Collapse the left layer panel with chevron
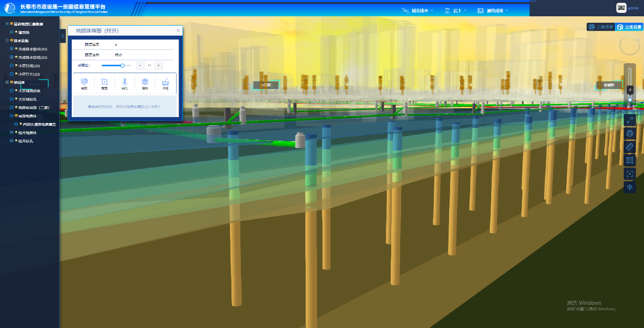The image size is (644, 328). (63, 36)
